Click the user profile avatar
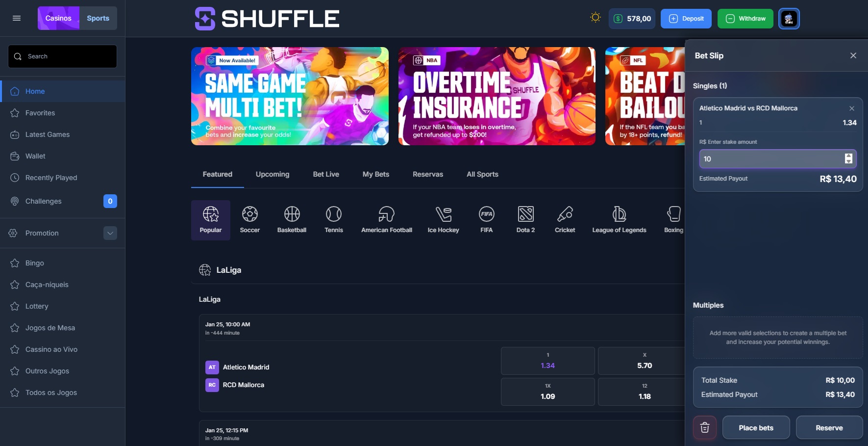 [789, 19]
